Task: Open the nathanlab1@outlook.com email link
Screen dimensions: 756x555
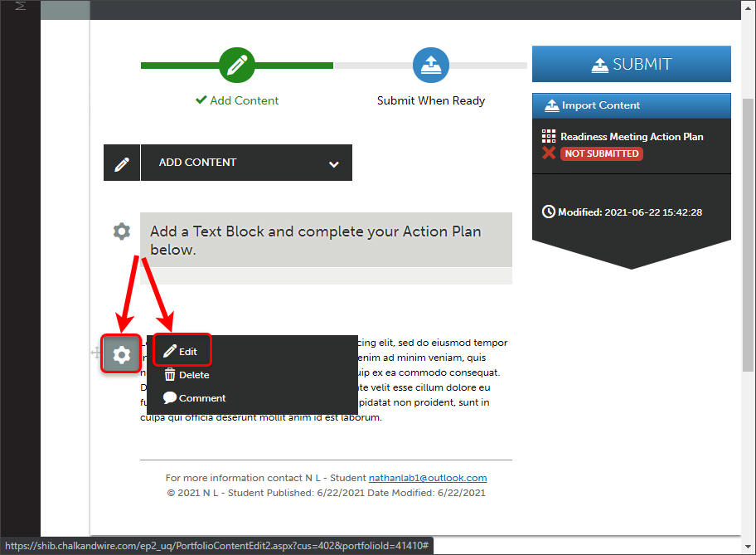Action: click(427, 478)
